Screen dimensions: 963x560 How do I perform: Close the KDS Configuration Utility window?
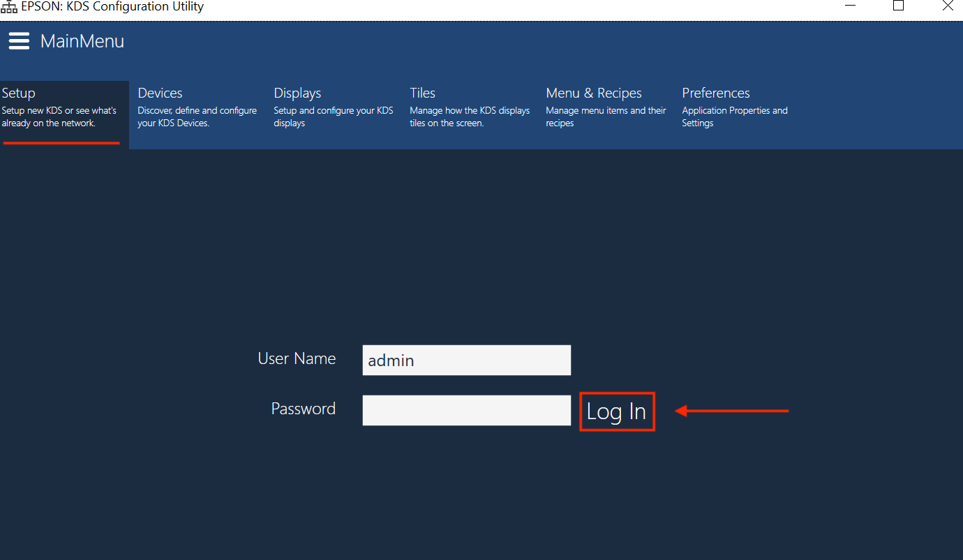tap(947, 6)
